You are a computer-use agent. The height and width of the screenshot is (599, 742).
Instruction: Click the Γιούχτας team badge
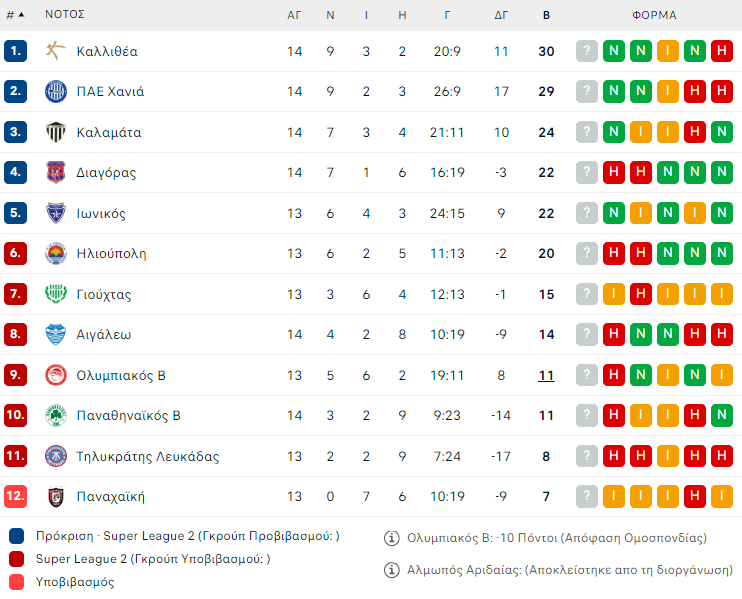click(x=56, y=294)
